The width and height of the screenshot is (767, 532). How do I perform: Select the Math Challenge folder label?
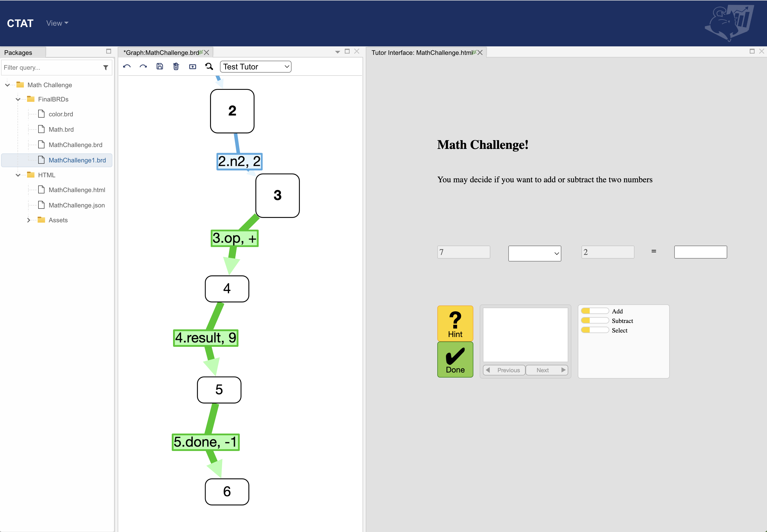tap(50, 85)
